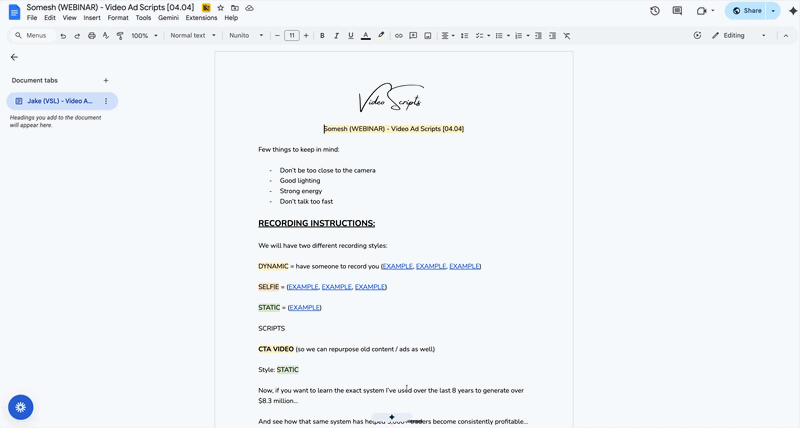Open the highlight color picker
This screenshot has width=800, height=428.
coord(381,36)
